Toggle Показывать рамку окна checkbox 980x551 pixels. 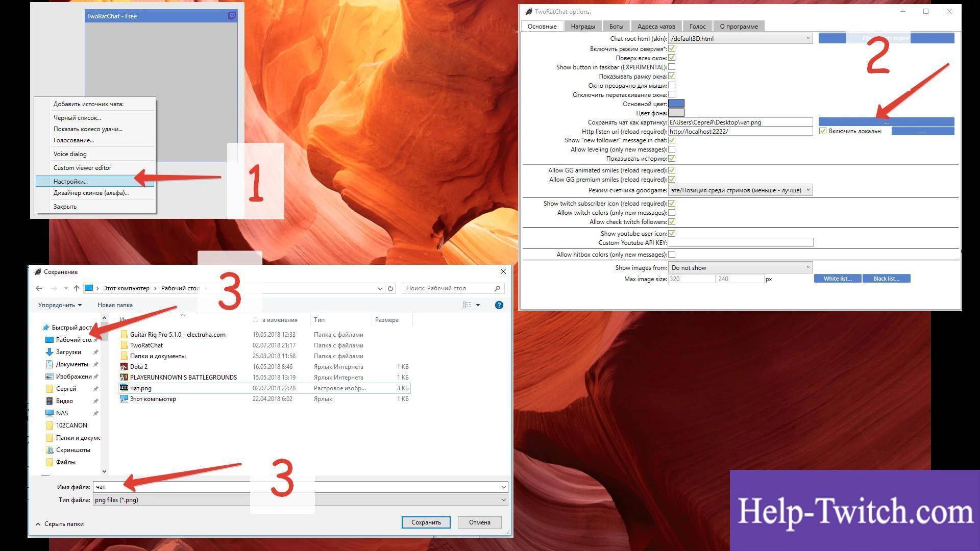point(672,76)
